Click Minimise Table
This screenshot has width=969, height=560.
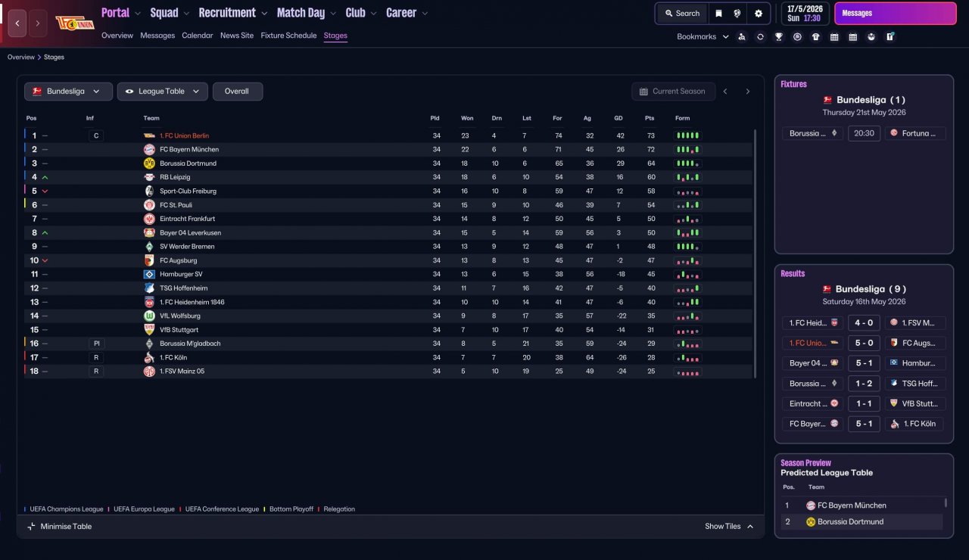coord(60,527)
